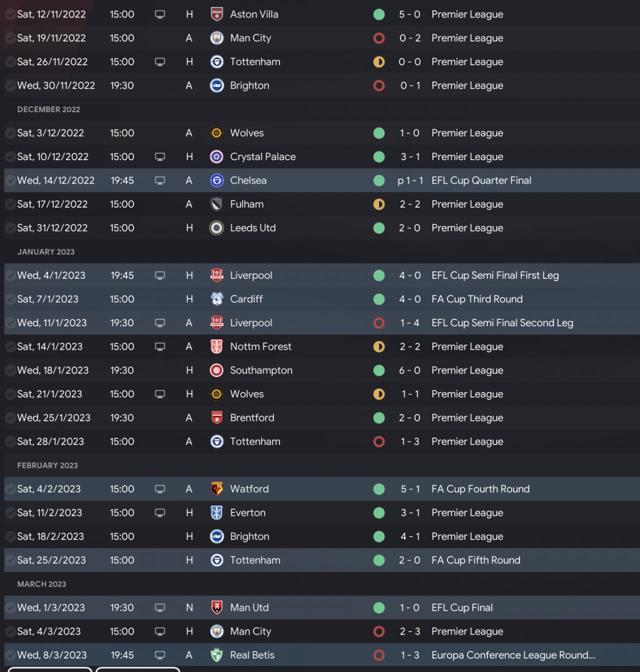Image resolution: width=640 pixels, height=672 pixels.
Task: Click the Southampton club badge
Action: tap(216, 370)
